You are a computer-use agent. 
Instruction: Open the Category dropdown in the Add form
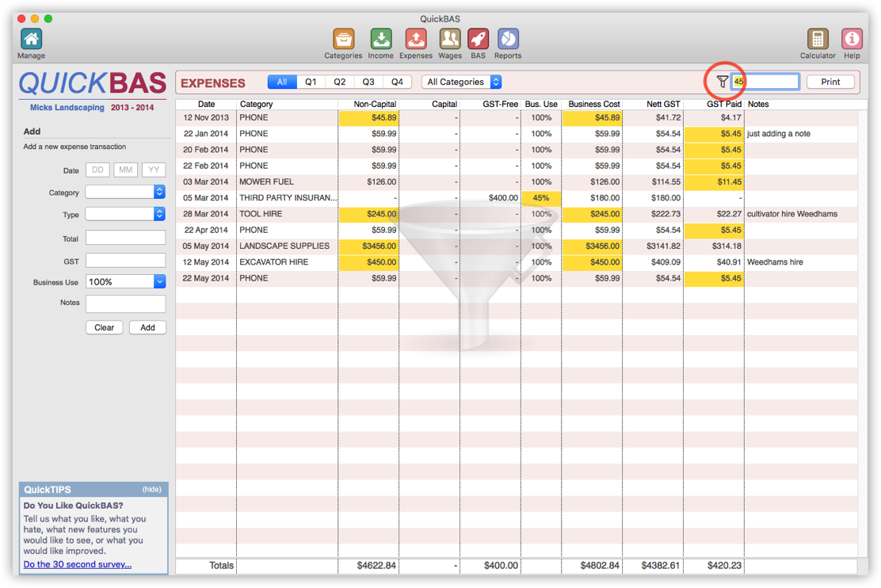pyautogui.click(x=125, y=192)
